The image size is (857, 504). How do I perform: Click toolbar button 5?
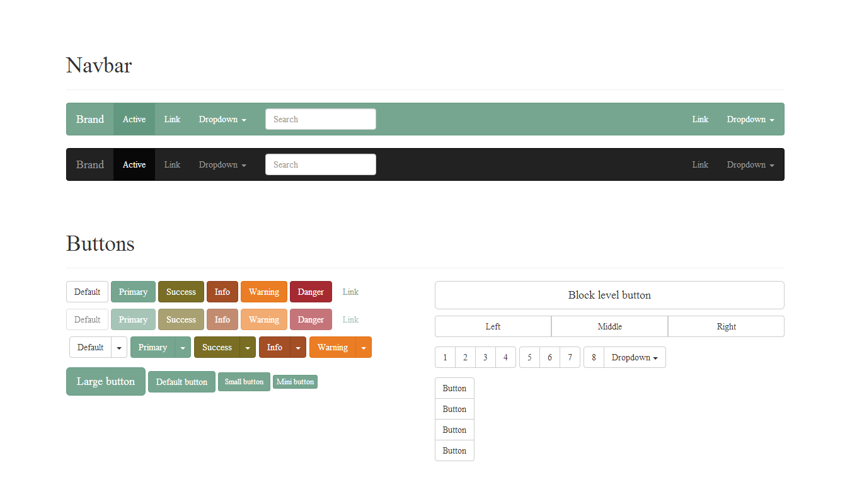529,357
